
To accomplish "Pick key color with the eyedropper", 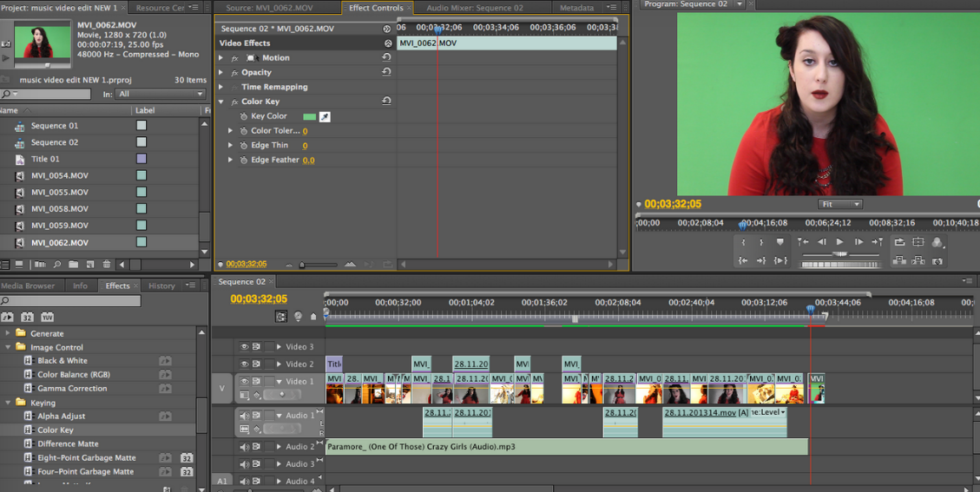I will pyautogui.click(x=325, y=117).
